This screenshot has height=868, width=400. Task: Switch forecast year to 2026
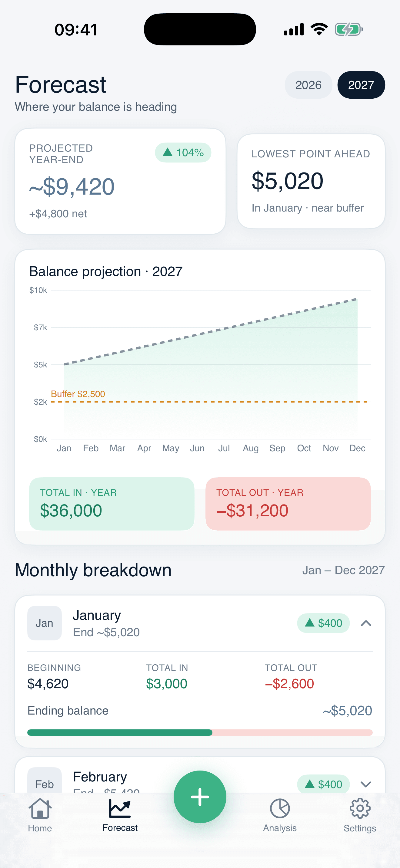[308, 85]
